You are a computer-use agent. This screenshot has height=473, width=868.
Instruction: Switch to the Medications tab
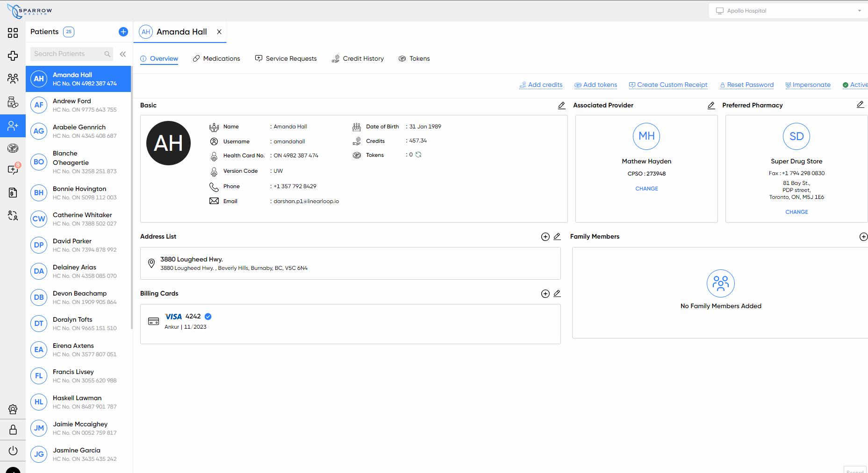pyautogui.click(x=216, y=58)
